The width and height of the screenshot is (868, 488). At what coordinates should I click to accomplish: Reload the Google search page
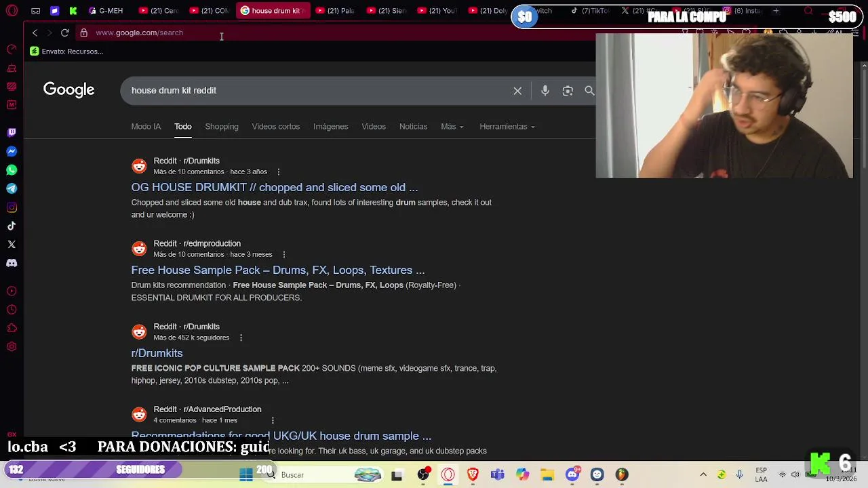(64, 33)
